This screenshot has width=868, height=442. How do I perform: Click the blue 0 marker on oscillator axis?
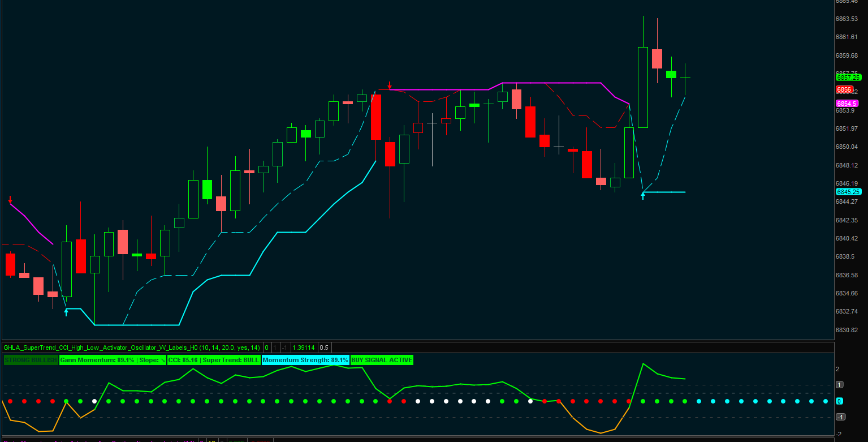(840, 401)
